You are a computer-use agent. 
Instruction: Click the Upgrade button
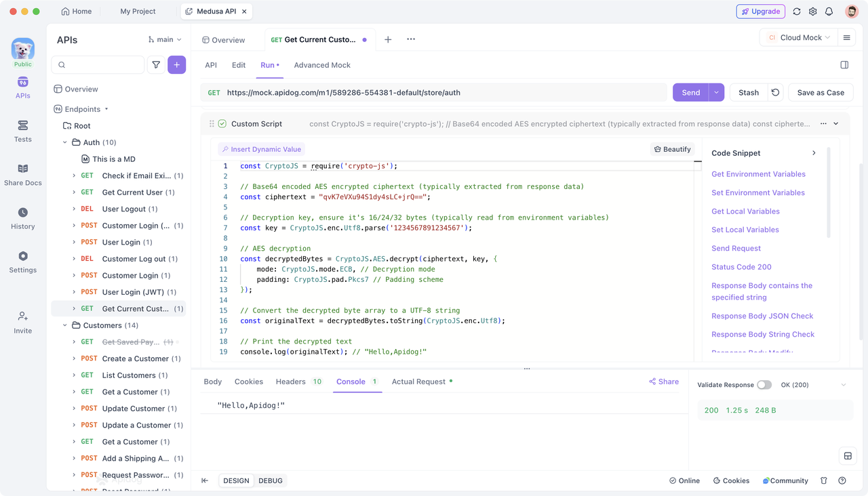[760, 12]
